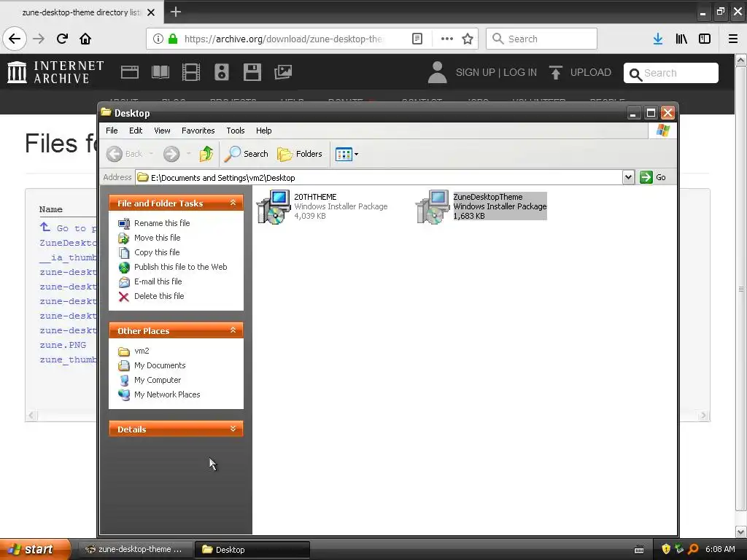The image size is (747, 560).
Task: Click UPLOAD on Internet Archive
Action: (580, 72)
